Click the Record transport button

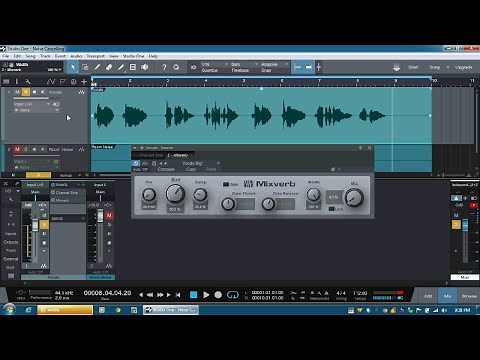pyautogui.click(x=218, y=295)
